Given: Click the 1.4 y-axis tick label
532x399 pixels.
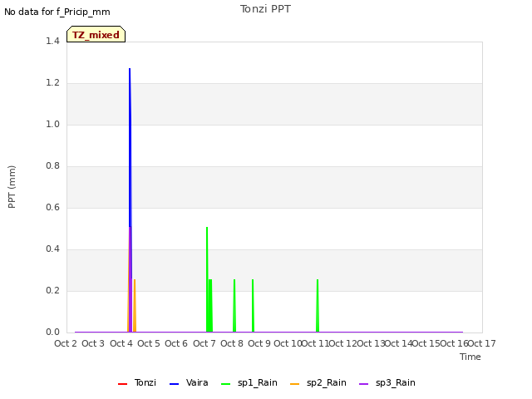Looking at the screenshot, I should 52,41.
